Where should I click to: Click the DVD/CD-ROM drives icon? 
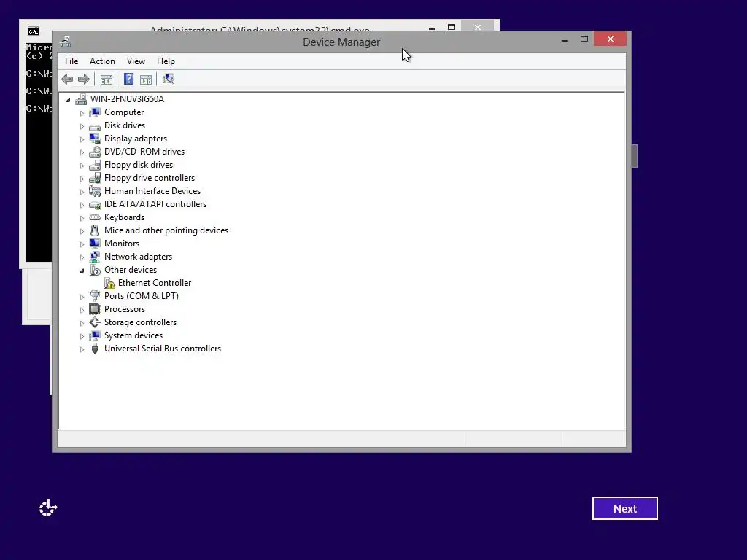[x=95, y=152]
